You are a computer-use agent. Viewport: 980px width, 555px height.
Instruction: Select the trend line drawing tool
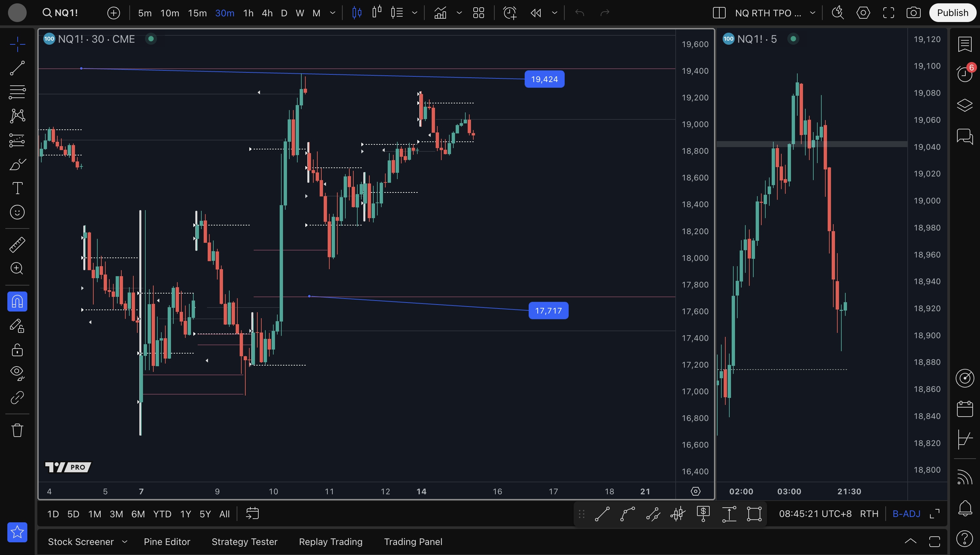(17, 68)
